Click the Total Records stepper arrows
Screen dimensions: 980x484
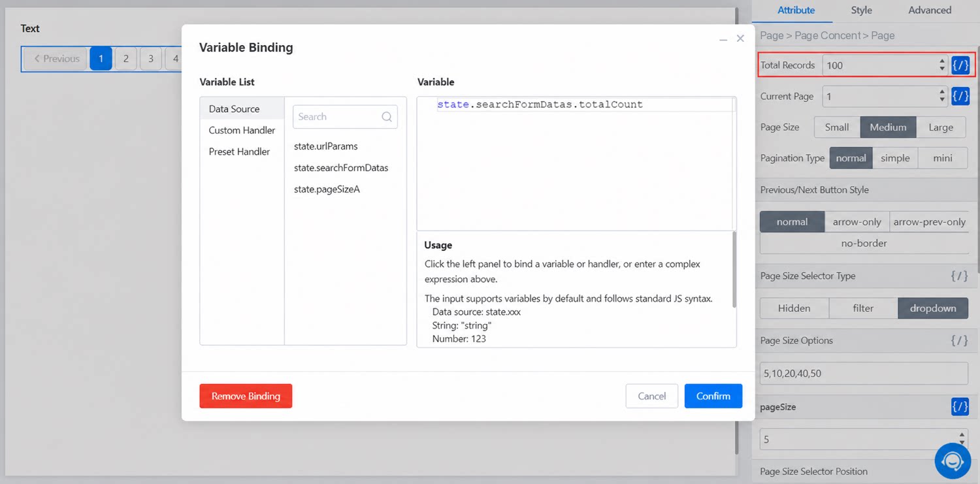coord(942,65)
